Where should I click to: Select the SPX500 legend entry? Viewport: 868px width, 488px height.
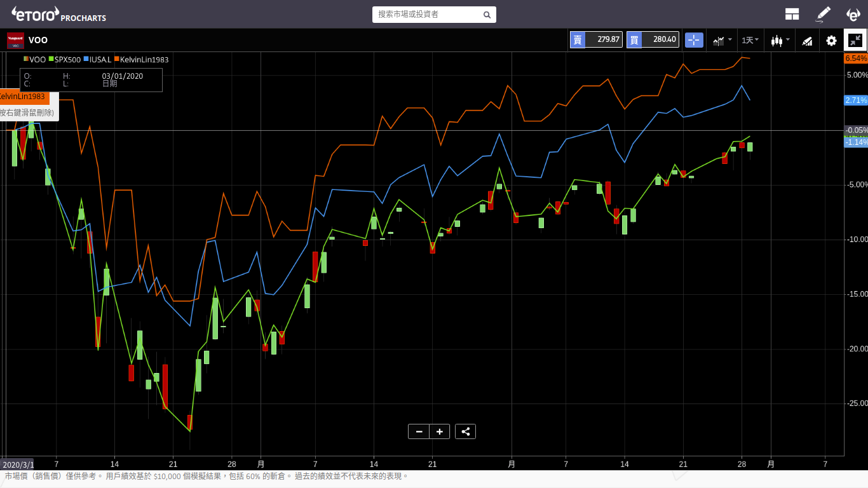[x=65, y=60]
